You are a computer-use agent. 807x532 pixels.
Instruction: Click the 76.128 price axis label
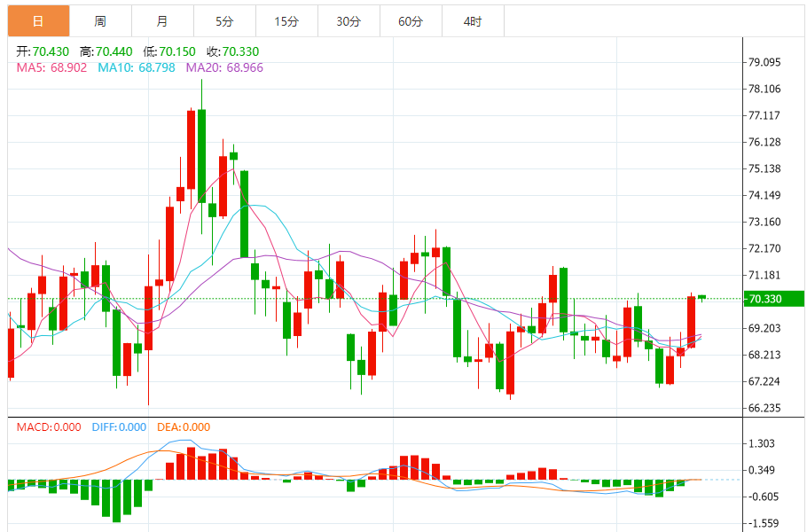pyautogui.click(x=764, y=142)
